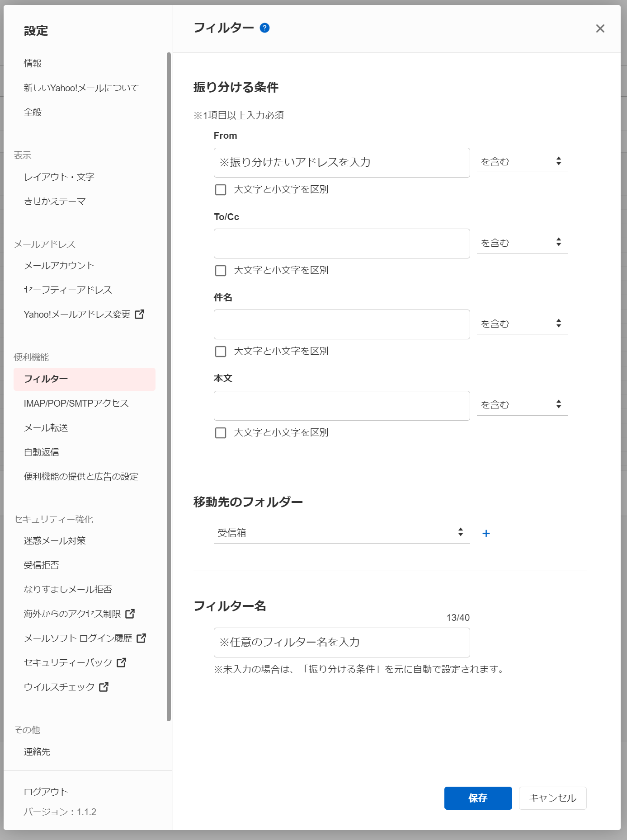
Task: Click the フィルター名 input field
Action: tap(342, 643)
